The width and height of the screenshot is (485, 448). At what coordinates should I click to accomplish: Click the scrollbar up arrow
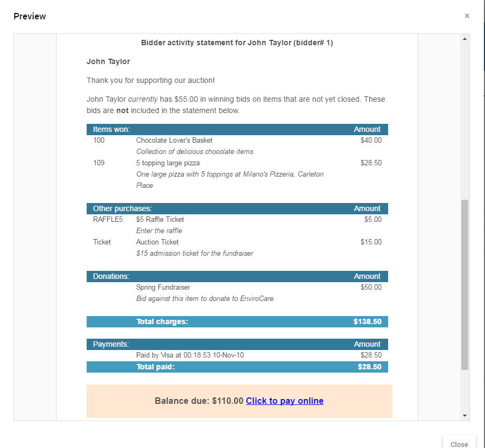click(465, 39)
